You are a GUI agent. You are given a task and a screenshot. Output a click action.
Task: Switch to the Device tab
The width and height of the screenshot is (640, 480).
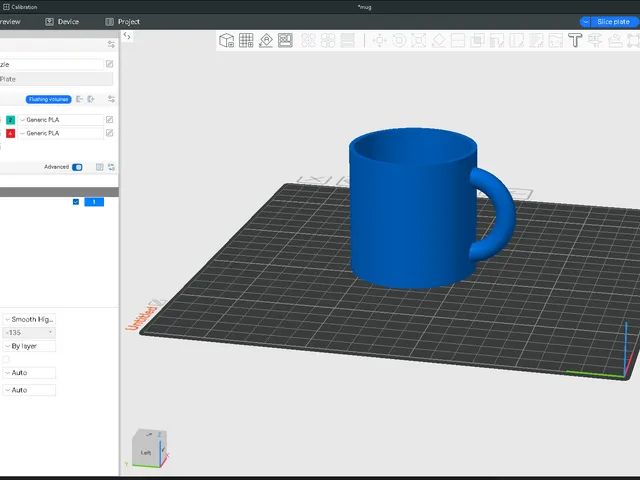point(62,22)
